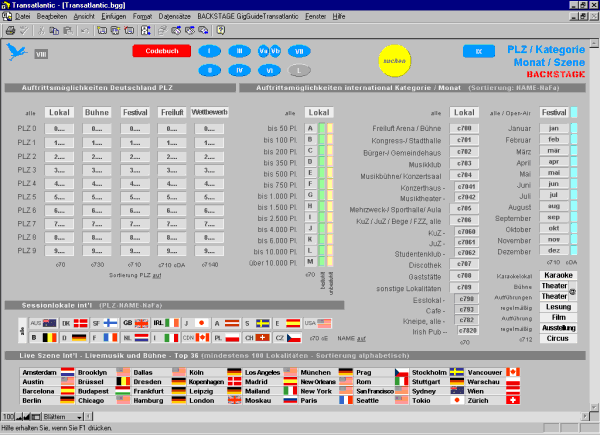Click the Vancouver Canada flag icon
This screenshot has width=600, height=435.
click(x=513, y=372)
